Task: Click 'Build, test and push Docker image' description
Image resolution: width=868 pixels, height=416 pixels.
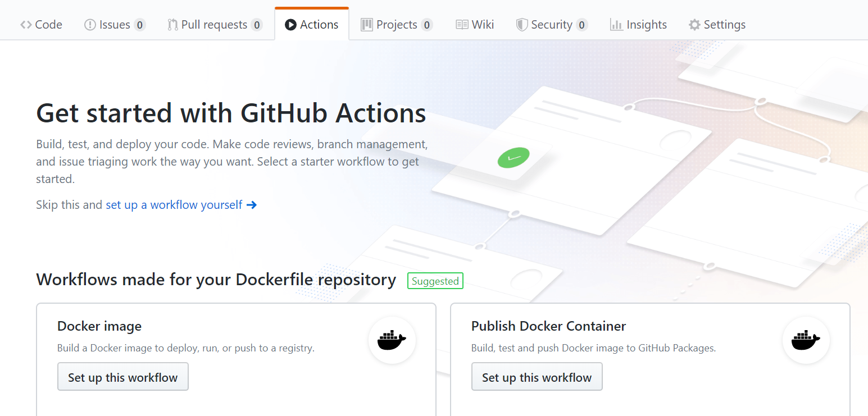Action: 594,348
